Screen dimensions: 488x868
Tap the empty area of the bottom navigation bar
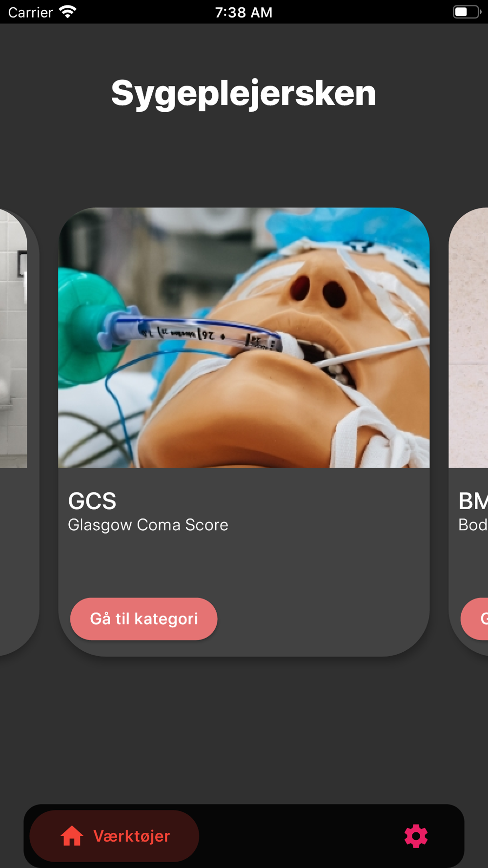300,836
